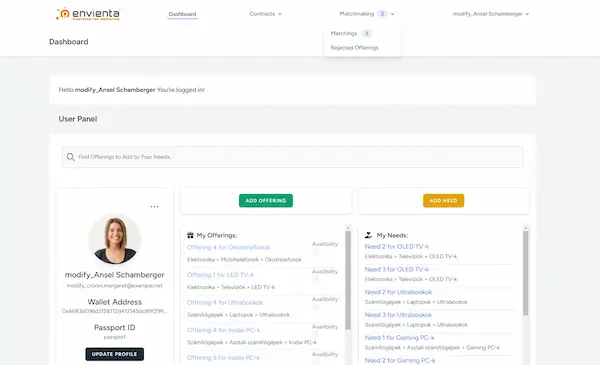The image size is (600, 365).
Task: Open Need 1 for Gaming PC-k
Action: click(x=399, y=338)
